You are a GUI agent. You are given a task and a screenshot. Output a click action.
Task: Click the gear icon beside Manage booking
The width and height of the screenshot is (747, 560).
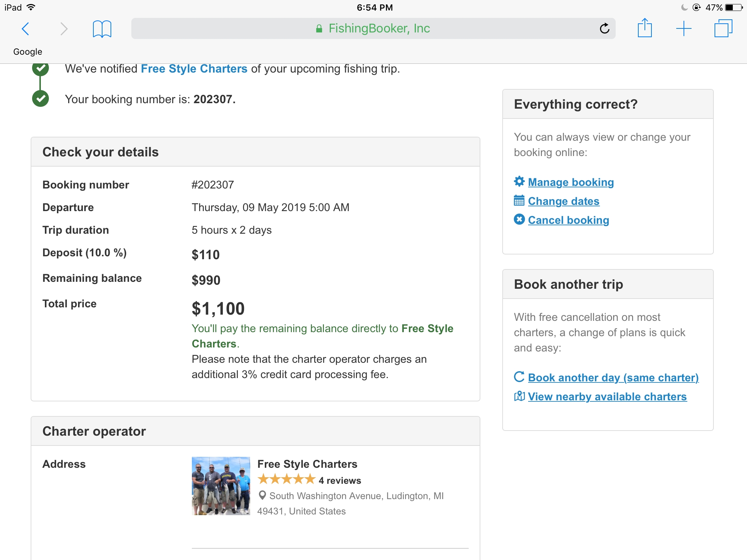519,181
